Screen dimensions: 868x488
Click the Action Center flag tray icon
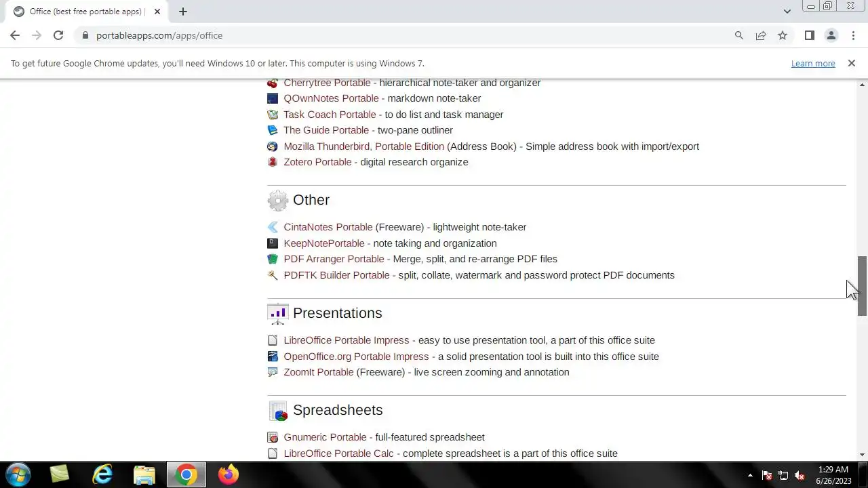click(x=767, y=475)
